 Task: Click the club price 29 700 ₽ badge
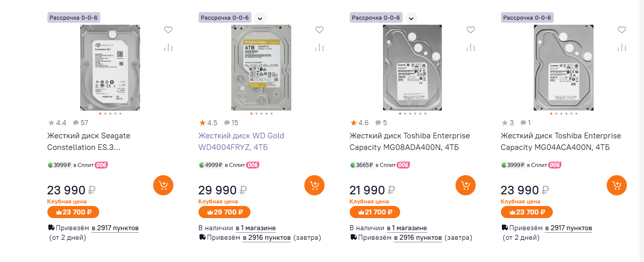pos(224,212)
